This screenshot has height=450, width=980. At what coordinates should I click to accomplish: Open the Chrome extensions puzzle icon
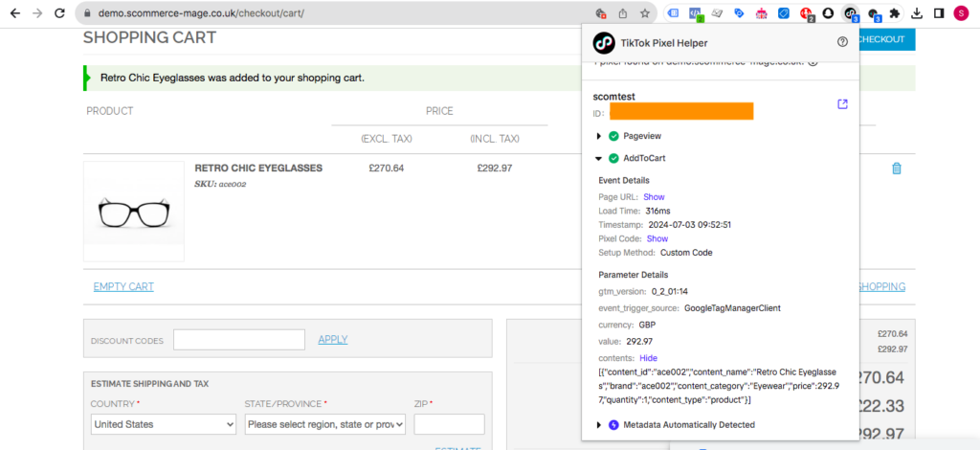(895, 13)
